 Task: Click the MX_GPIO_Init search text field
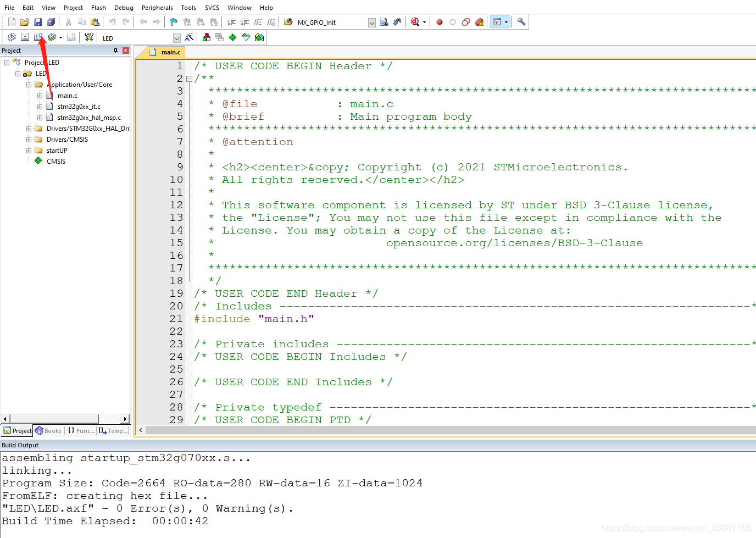[332, 23]
